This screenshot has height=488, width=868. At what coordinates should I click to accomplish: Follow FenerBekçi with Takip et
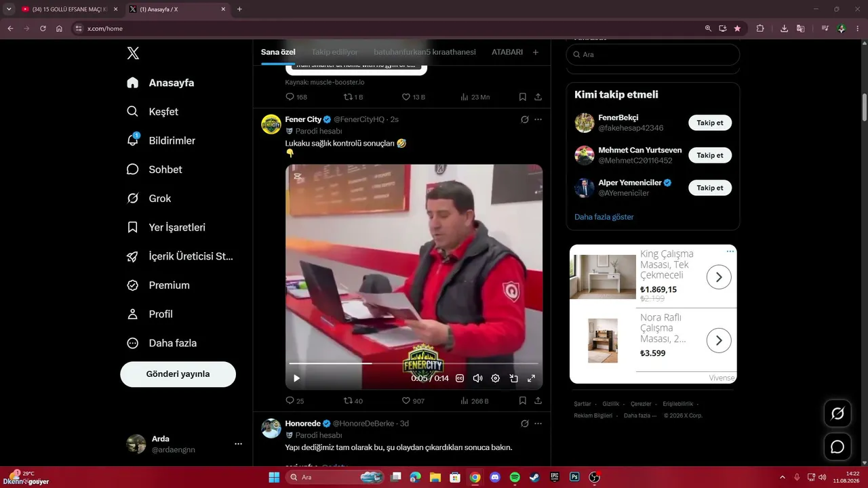710,123
